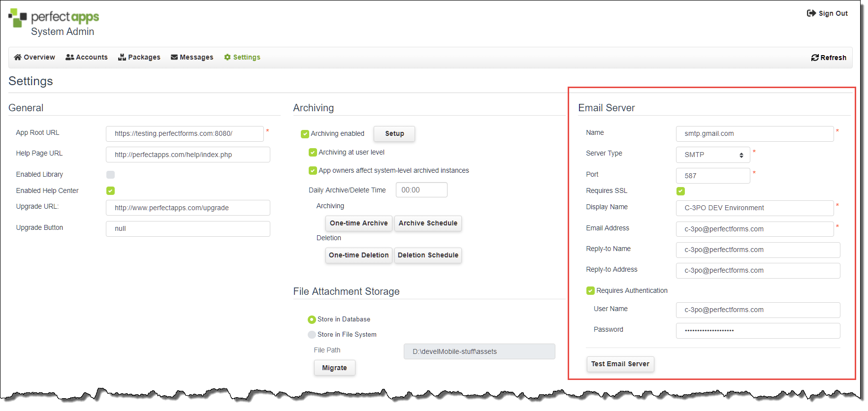Click the 'System Admin' title text
This screenshot has height=411, width=868.
coord(63,32)
